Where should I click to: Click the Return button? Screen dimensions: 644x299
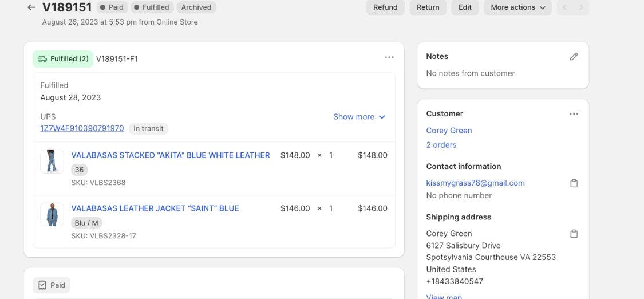pyautogui.click(x=428, y=7)
